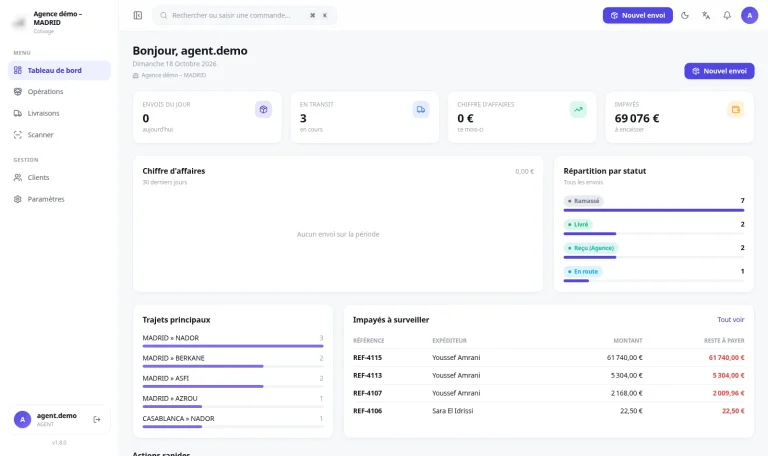Click the Ramassé progress bar
This screenshot has height=456, width=768.
click(654, 210)
